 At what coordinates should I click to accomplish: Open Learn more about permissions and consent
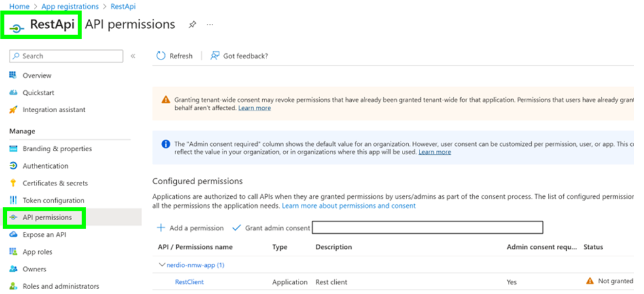point(349,206)
